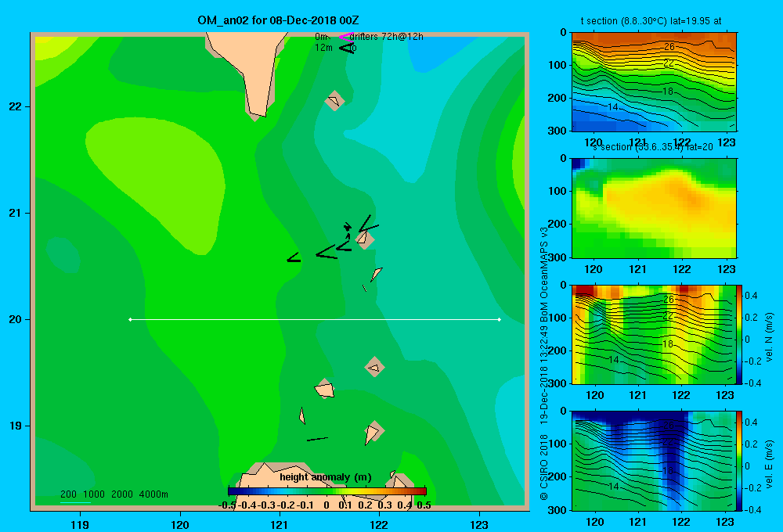This screenshot has height=532, width=783.
Task: Click the '200 1000 2000 4000m' depth legend
Action: pos(114,494)
